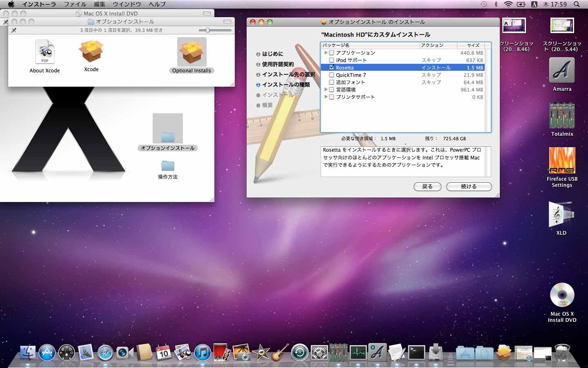Viewport: 588px width, 368px height.
Task: Open the ヘルプ menu
Action: [x=157, y=4]
